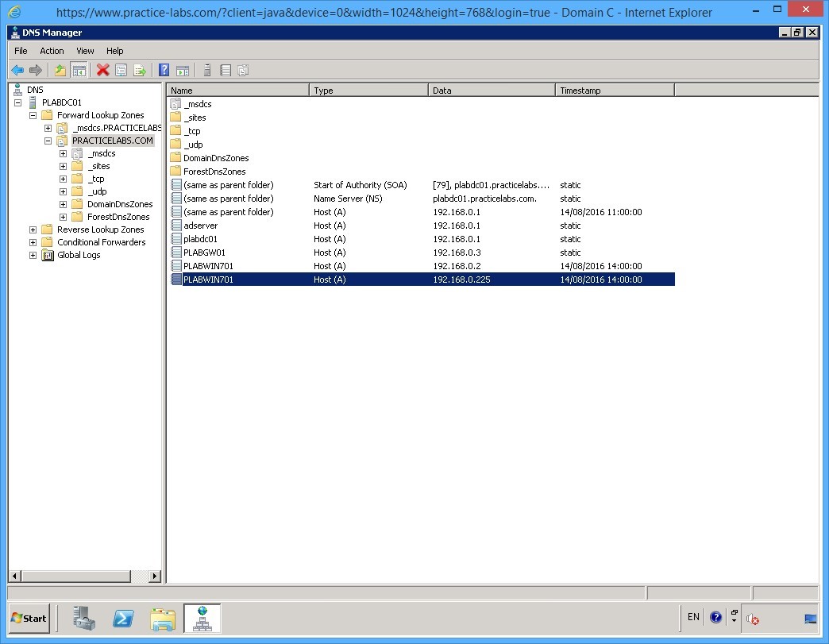829x644 pixels.
Task: Open the View menu
Action: pos(84,51)
